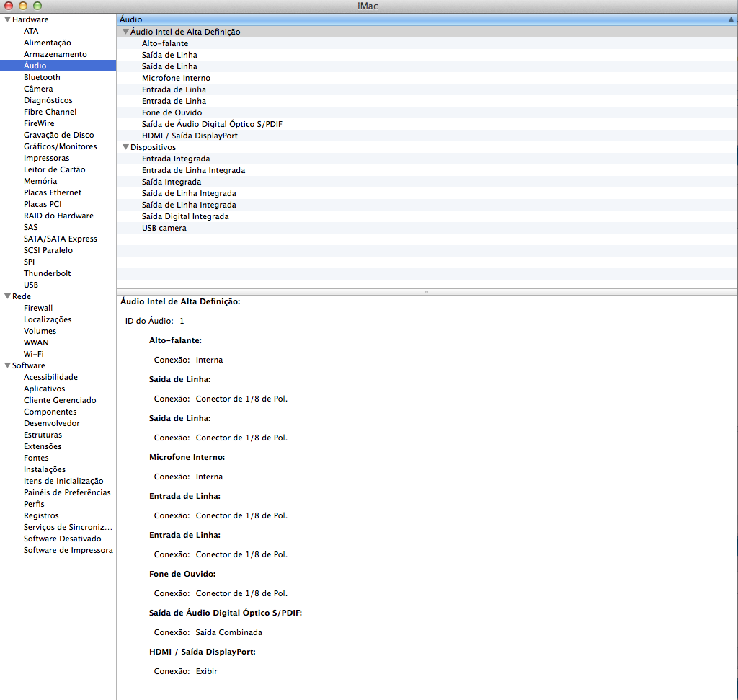
Task: Collapse the Rede section disclosure triangle
Action: (7, 296)
